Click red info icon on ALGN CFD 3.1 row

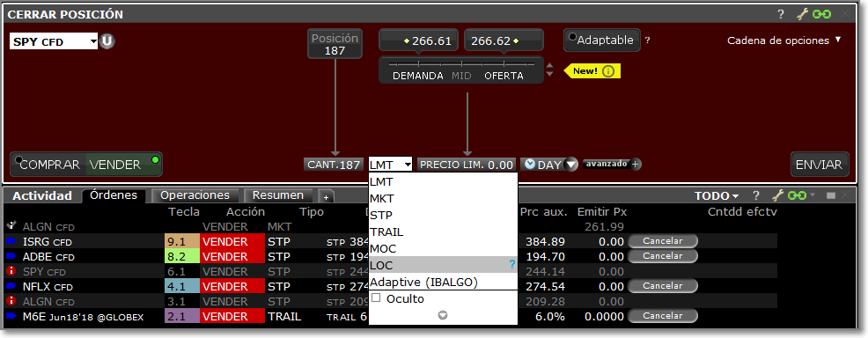click(11, 302)
